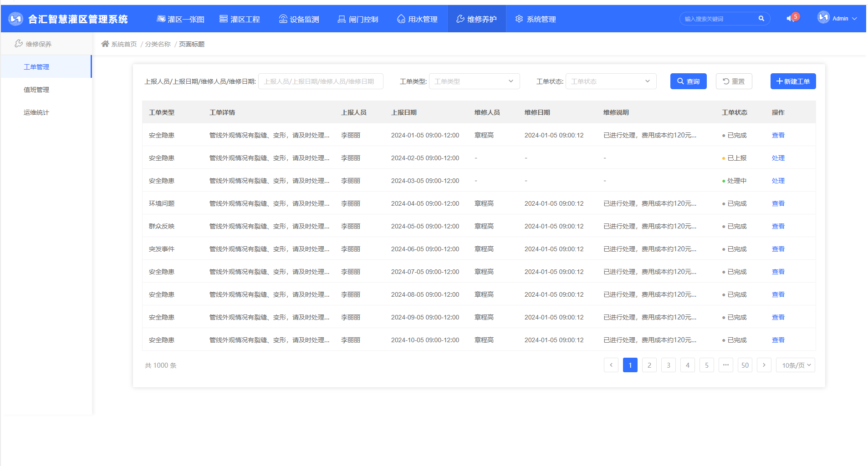
Task: Expand the 工单状态 dropdown
Action: 611,81
